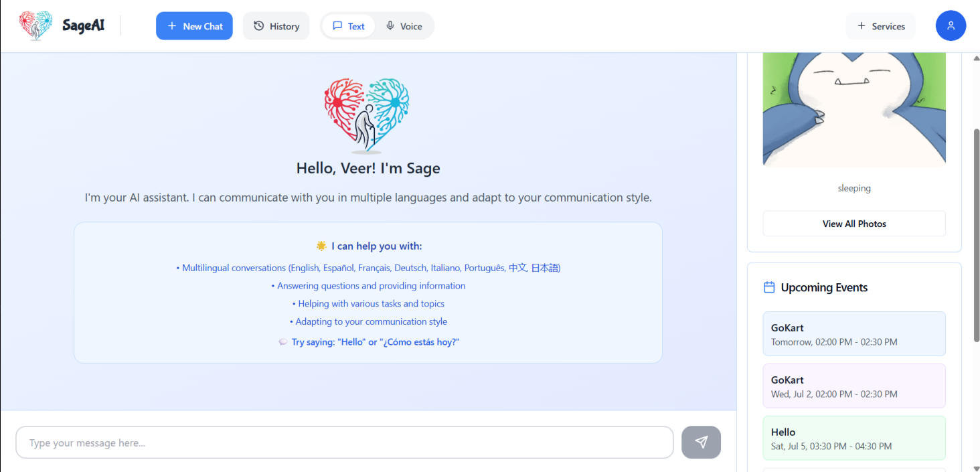Screen dimensions: 980x472
Task: Start a New Chat
Action: 194,26
